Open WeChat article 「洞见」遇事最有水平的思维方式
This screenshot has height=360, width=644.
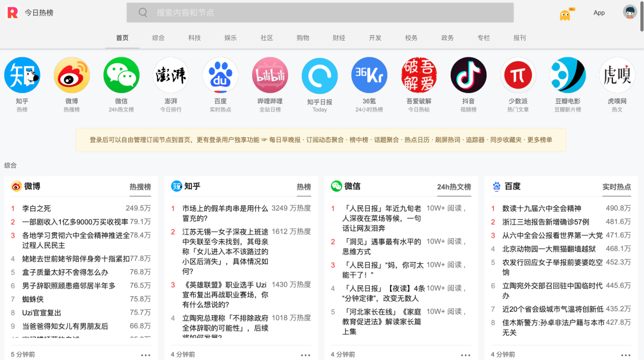[382, 247]
